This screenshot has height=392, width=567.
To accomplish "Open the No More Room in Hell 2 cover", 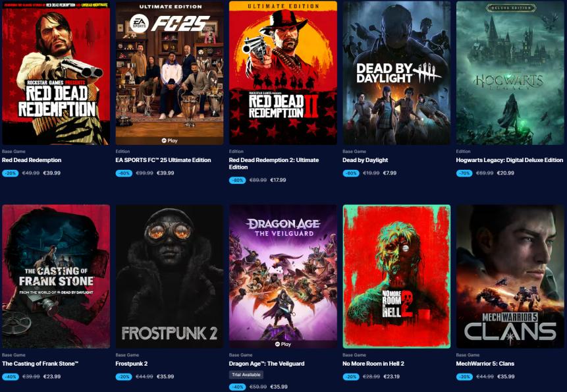I will [396, 277].
